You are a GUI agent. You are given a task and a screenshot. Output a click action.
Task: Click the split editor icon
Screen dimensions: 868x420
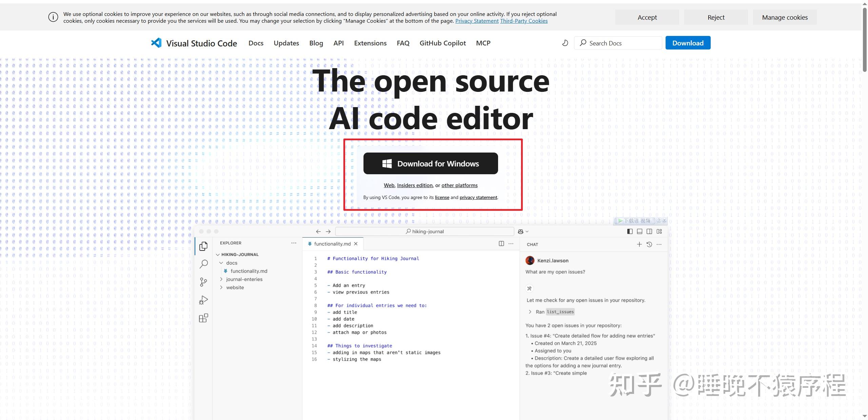click(x=501, y=244)
